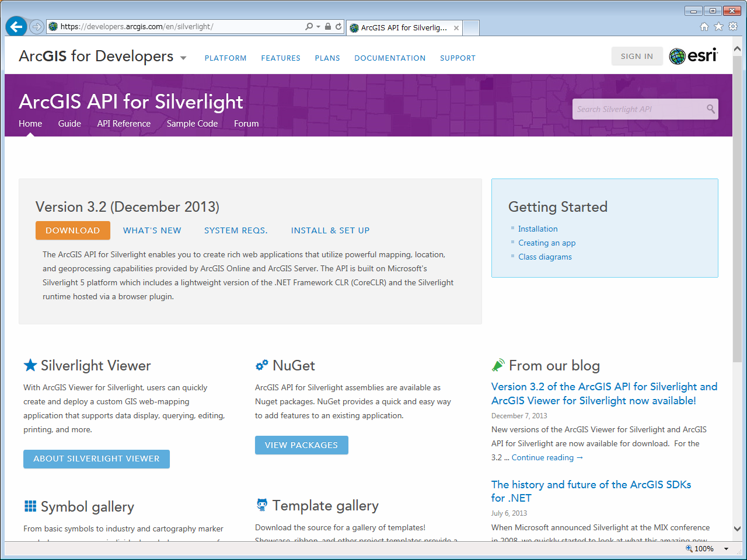Screen dimensions: 747x560
Task: Open the SYSTEM REQS. link
Action: click(x=236, y=230)
